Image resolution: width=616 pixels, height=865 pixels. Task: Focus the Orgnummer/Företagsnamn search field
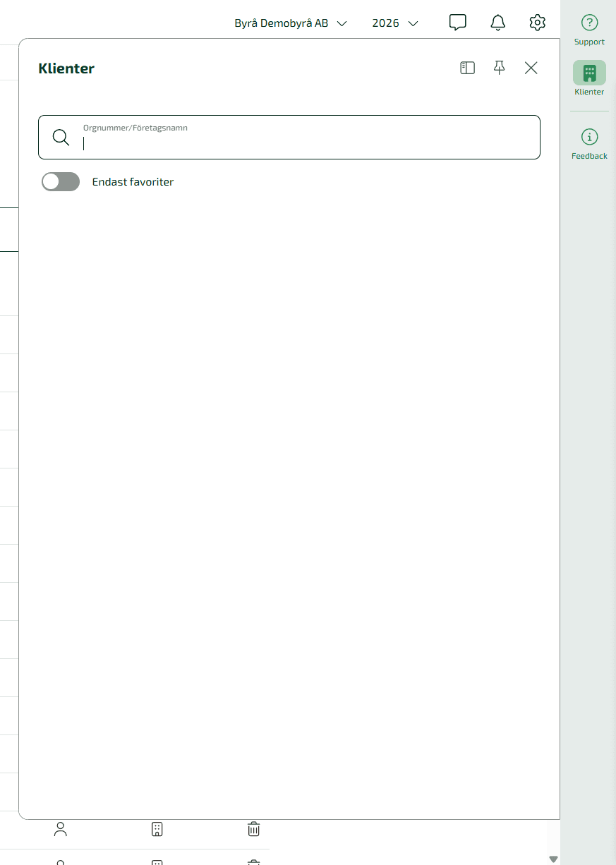tap(307, 143)
